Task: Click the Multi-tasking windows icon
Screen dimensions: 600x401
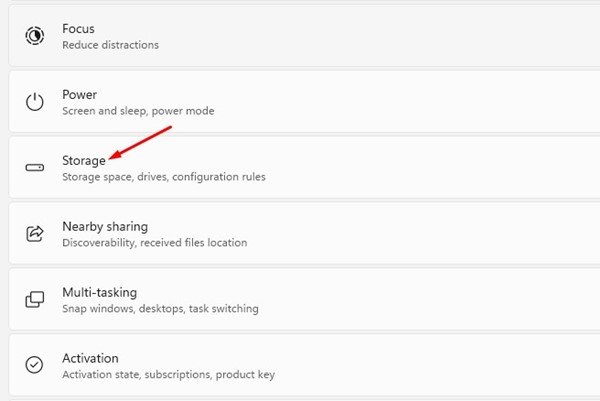Action: click(x=35, y=299)
